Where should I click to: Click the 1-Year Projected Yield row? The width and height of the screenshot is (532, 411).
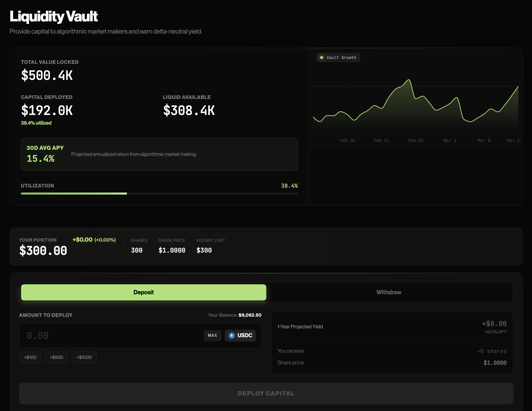[300, 327]
